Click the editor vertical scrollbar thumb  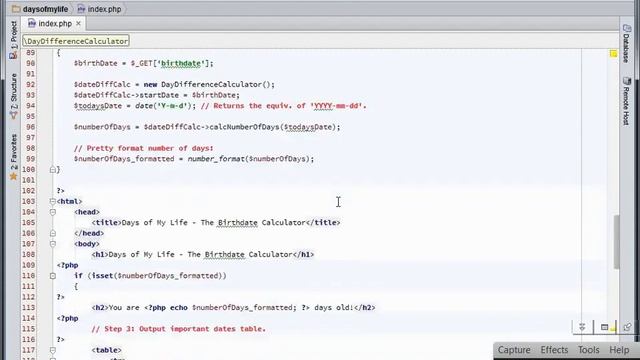[x=616, y=242]
